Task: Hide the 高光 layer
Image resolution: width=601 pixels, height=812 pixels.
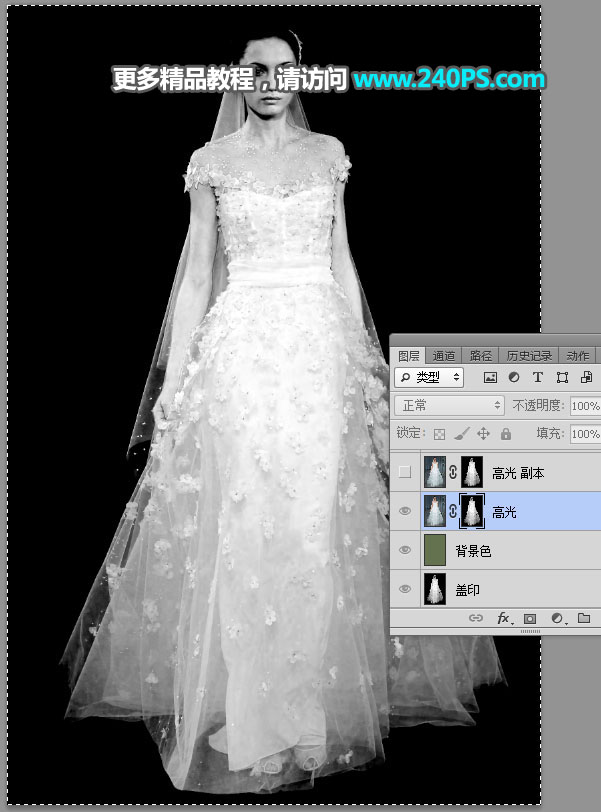Action: tap(405, 511)
